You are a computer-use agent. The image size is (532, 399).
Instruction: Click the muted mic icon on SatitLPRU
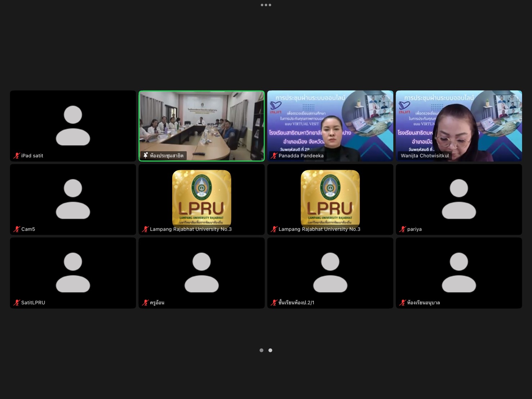pos(17,302)
